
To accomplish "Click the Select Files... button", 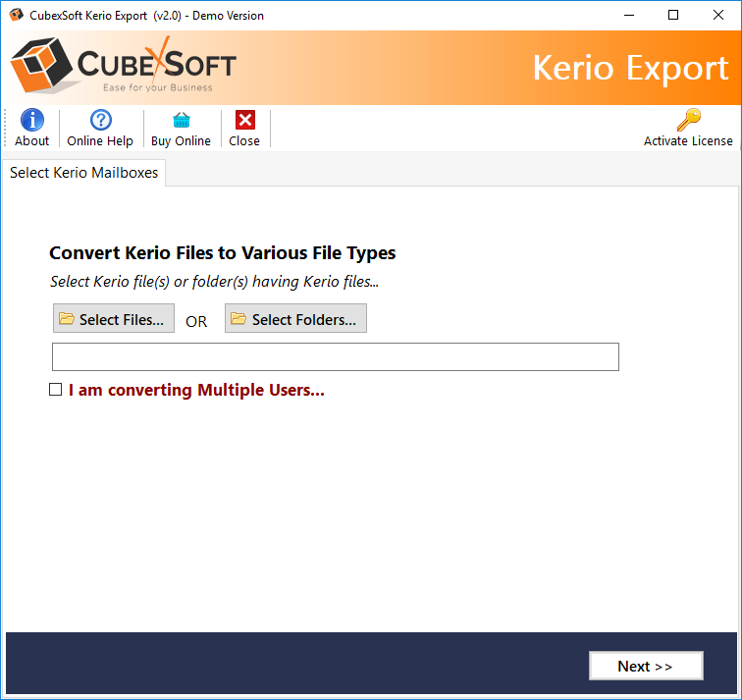I will pyautogui.click(x=114, y=318).
